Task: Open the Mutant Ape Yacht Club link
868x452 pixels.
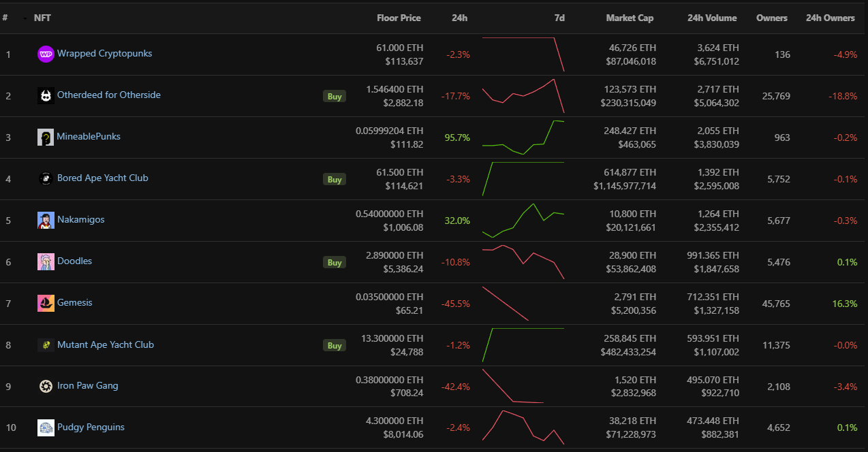Action: pos(106,344)
